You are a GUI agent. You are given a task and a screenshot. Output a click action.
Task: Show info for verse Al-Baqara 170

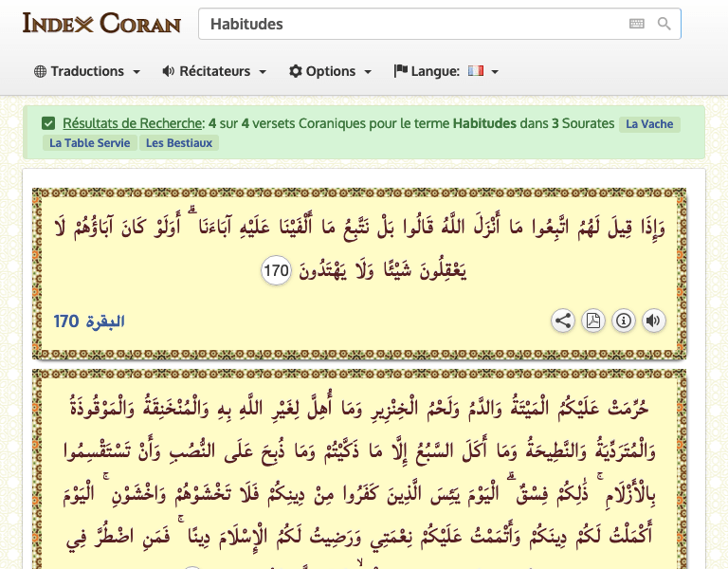pyautogui.click(x=623, y=321)
